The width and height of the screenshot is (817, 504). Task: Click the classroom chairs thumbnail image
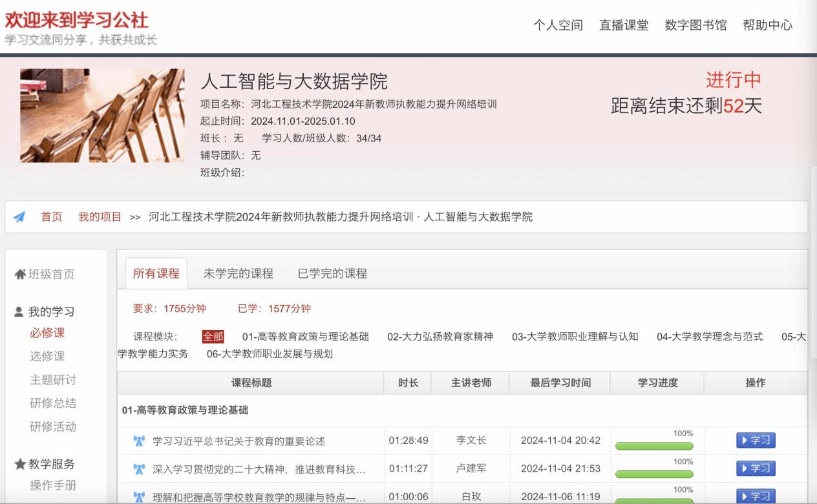[x=102, y=116]
